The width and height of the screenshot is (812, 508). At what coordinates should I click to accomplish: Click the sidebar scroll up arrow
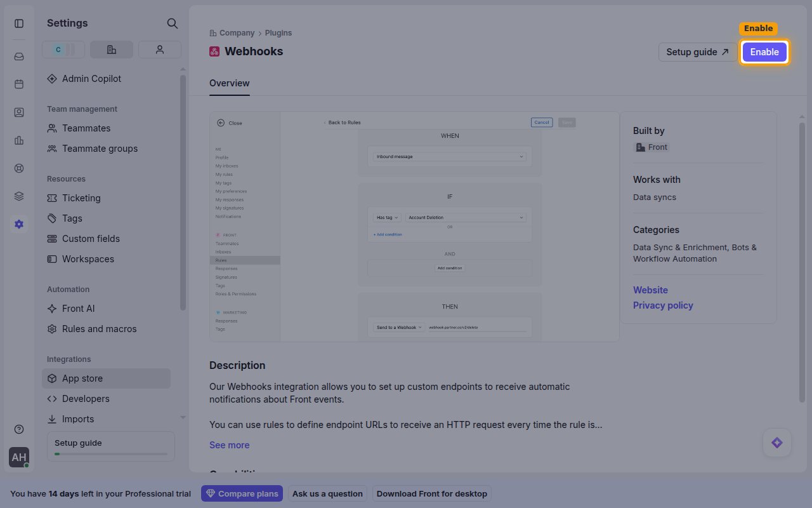[183, 69]
